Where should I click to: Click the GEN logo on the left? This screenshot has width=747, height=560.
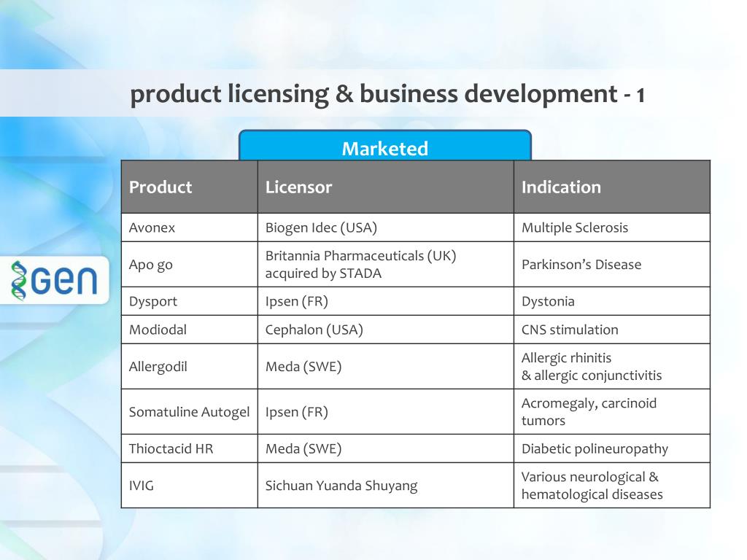[54, 281]
